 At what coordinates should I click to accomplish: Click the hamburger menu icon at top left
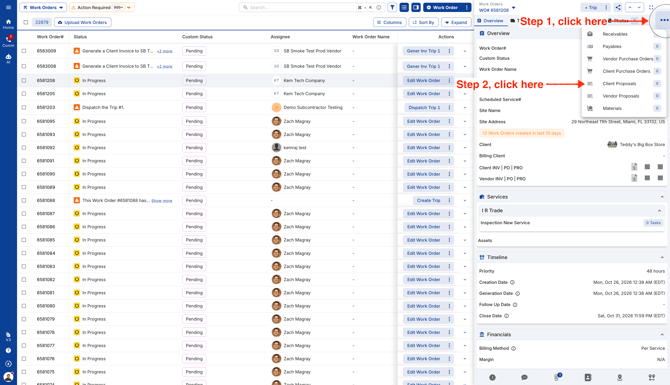coord(8,7)
